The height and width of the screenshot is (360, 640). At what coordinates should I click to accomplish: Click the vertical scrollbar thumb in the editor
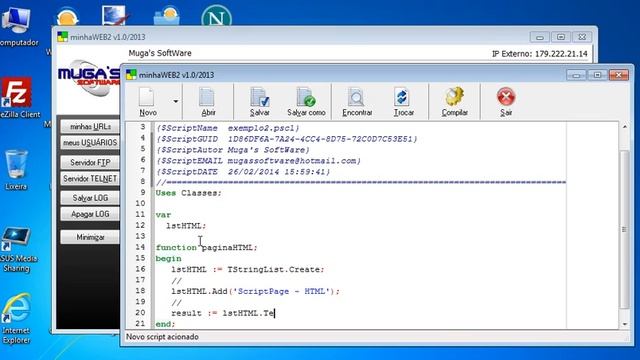[x=624, y=230]
